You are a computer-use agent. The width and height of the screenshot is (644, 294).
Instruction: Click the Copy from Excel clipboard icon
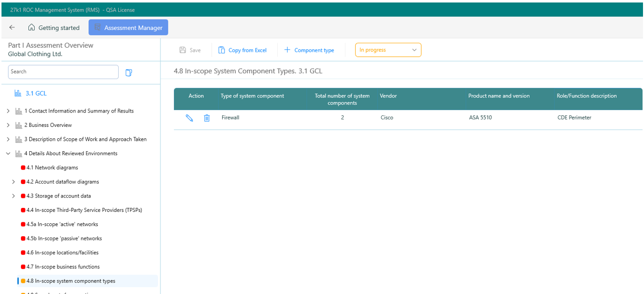[222, 50]
